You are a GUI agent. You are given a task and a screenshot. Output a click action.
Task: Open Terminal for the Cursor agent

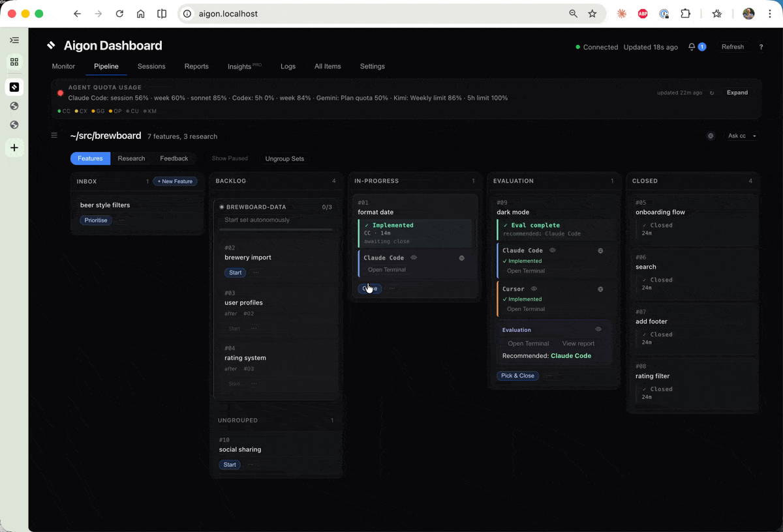[x=525, y=309]
